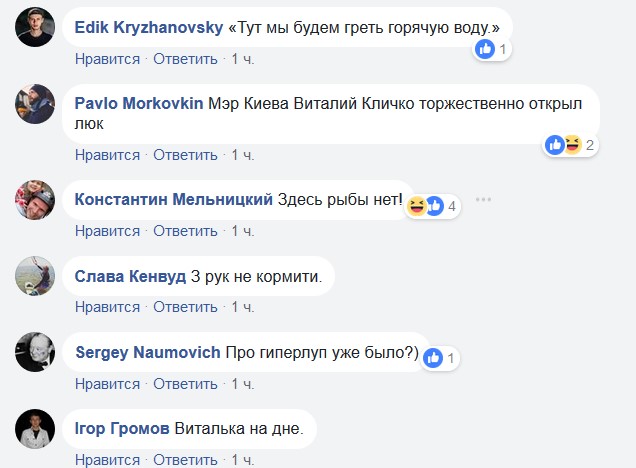Click the timestamp on Edik Kryzhanovsky's comment
636x468 pixels.
[x=243, y=59]
